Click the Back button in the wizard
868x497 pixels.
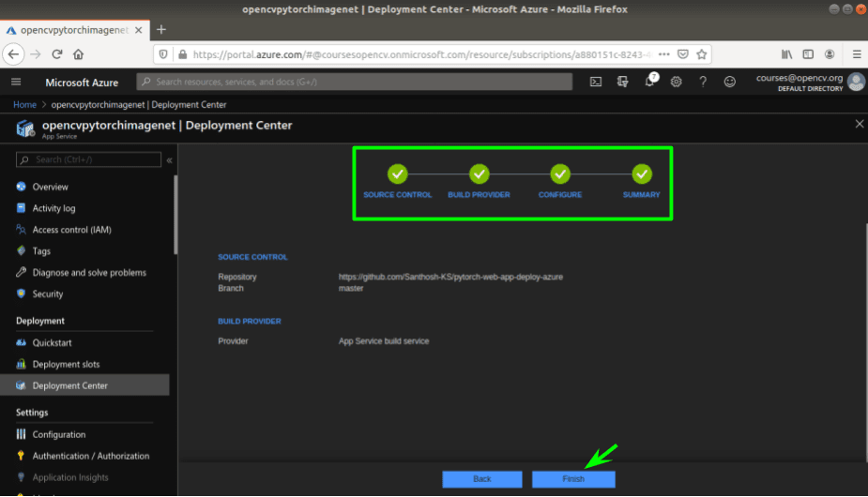click(481, 479)
